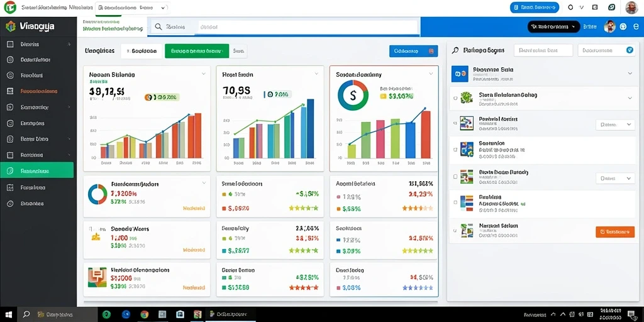Open the black dropdown pill in the blue header

(x=553, y=26)
